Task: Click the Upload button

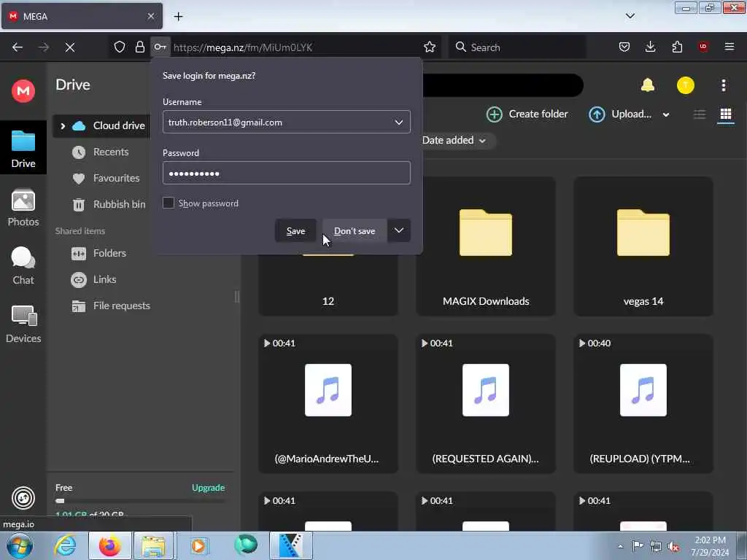Action: coord(620,114)
